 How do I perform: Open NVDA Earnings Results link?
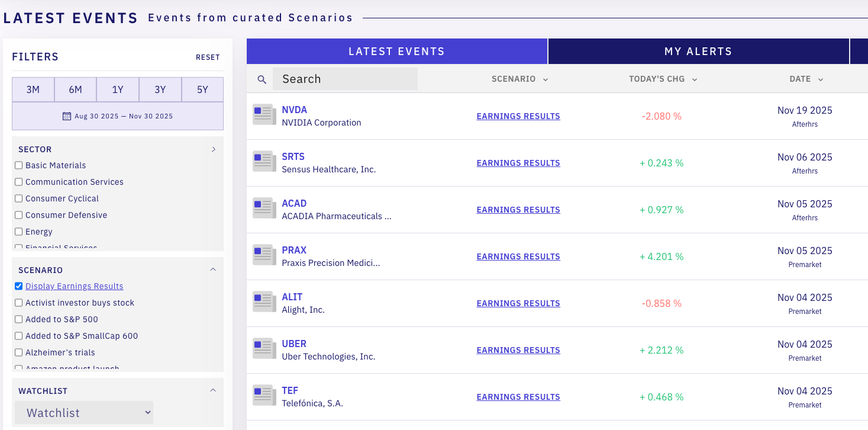tap(518, 116)
